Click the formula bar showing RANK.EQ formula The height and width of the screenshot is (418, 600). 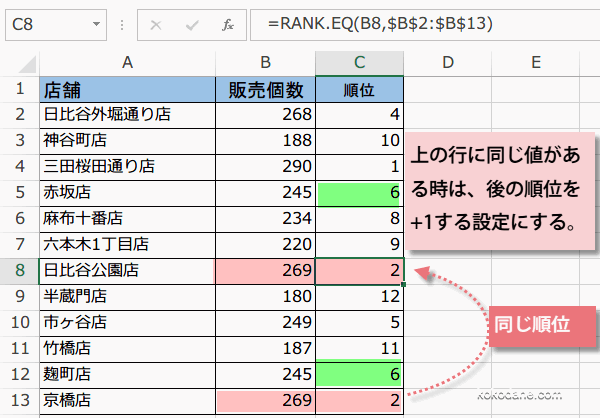(425, 25)
